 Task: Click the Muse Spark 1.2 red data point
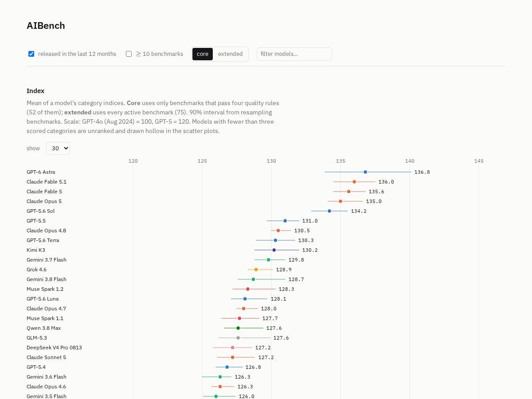[248, 289]
